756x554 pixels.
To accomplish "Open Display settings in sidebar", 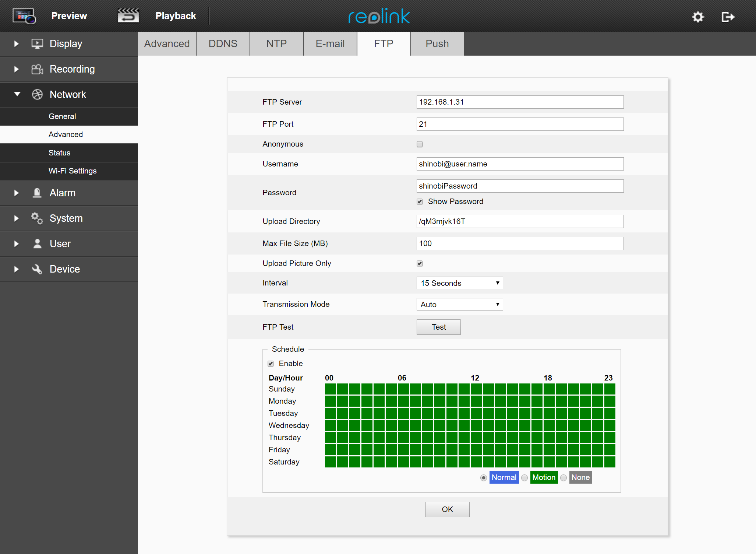I will [x=66, y=43].
